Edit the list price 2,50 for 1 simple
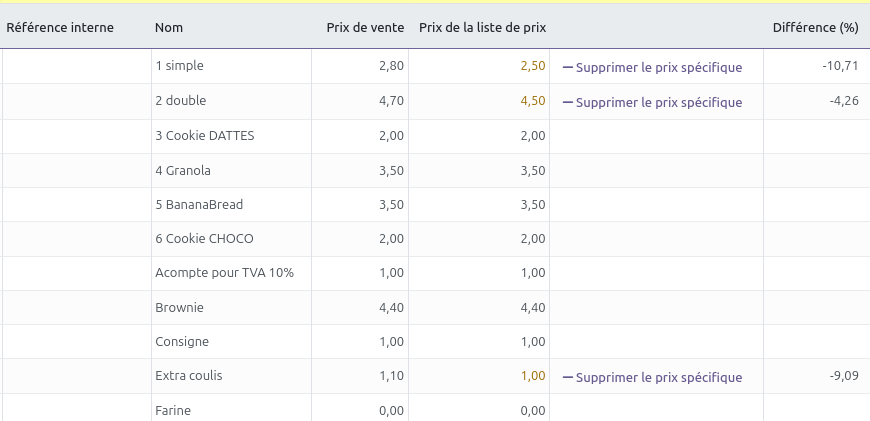870x421 pixels. click(x=532, y=66)
